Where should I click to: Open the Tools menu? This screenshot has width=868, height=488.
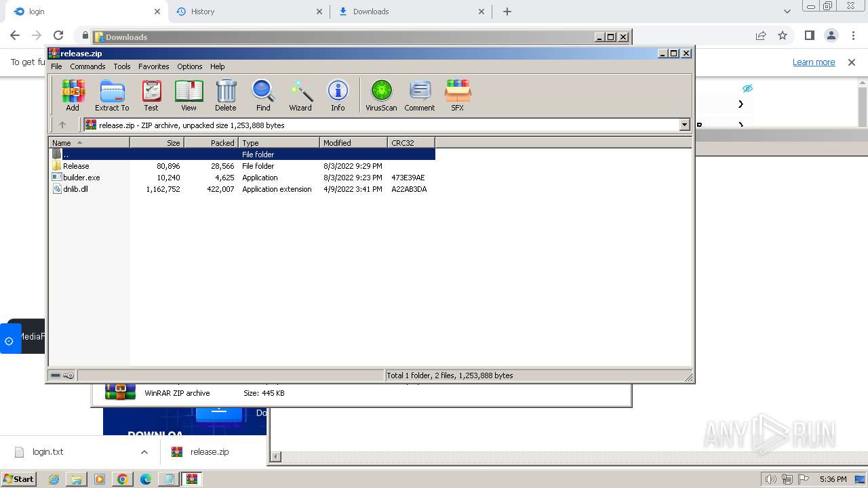coord(122,66)
